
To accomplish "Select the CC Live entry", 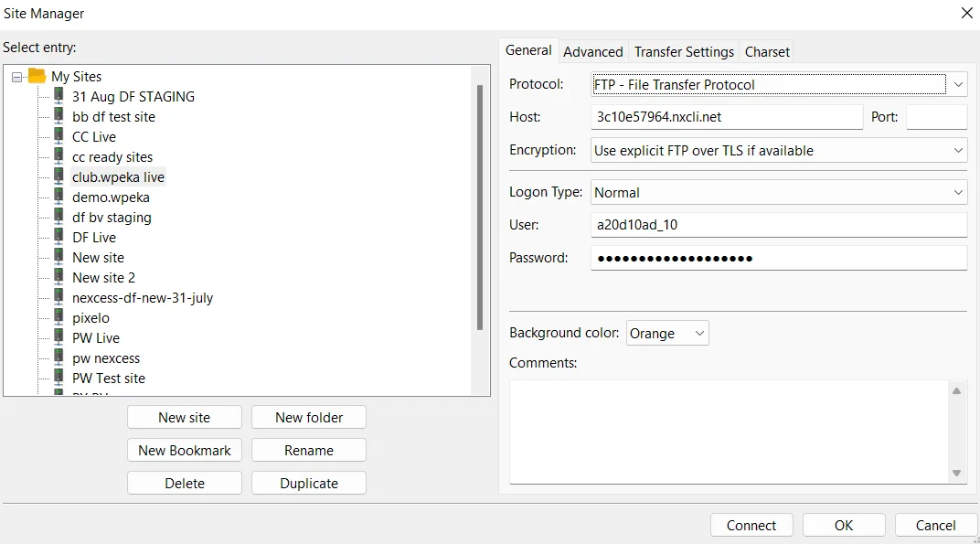I will [x=94, y=136].
